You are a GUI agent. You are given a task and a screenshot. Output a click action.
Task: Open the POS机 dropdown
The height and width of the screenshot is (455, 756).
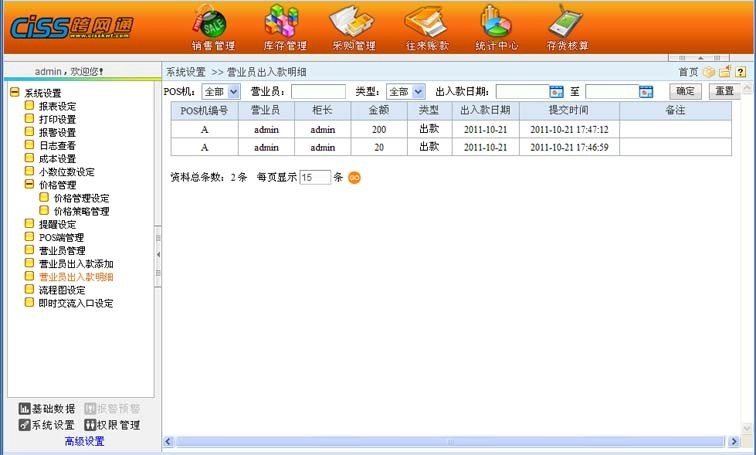point(220,92)
